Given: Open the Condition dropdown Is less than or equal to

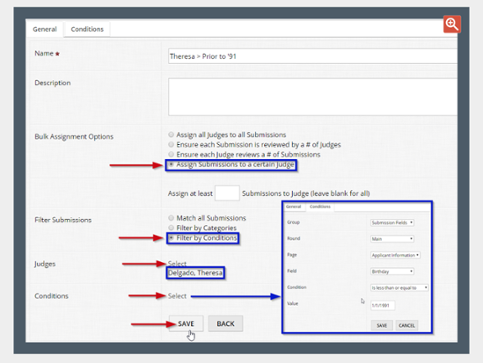Looking at the screenshot, I should click(x=399, y=288).
